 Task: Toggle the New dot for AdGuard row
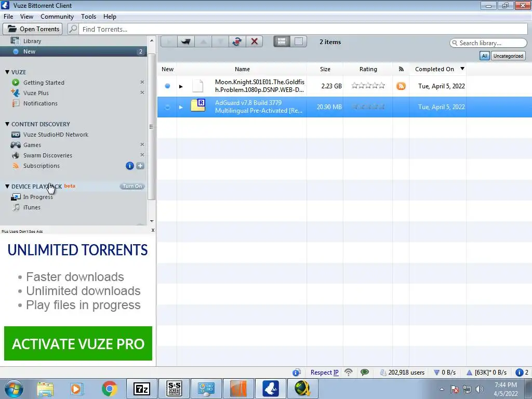[x=167, y=107]
